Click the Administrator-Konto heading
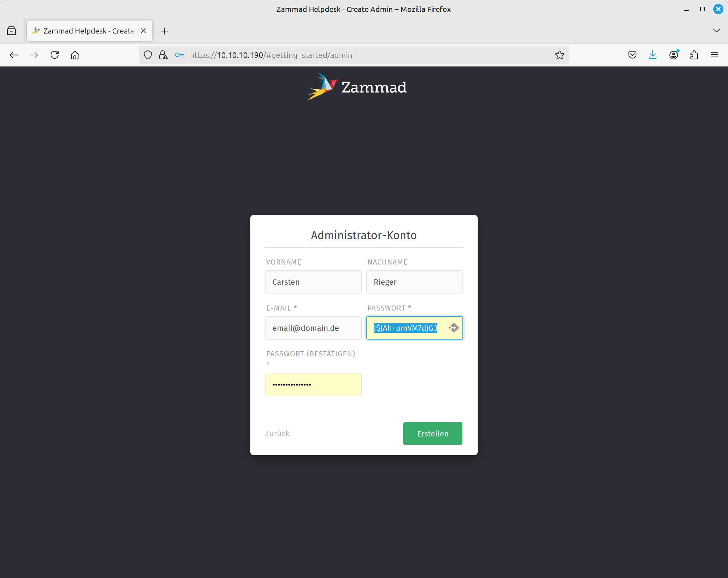Viewport: 728px width, 578px height. [364, 235]
